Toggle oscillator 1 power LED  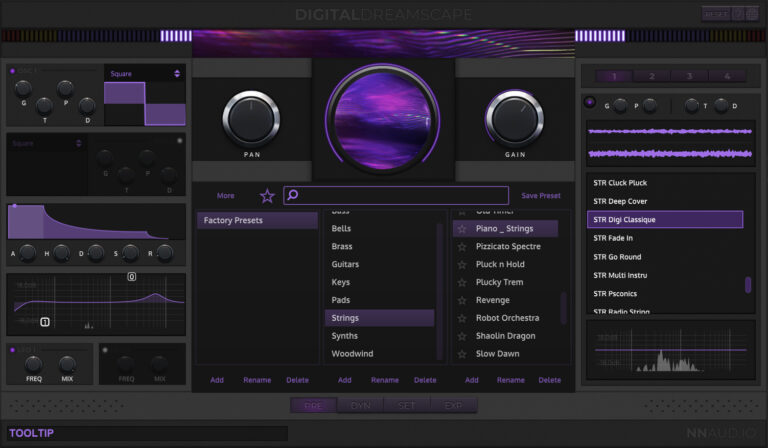pyautogui.click(x=12, y=71)
